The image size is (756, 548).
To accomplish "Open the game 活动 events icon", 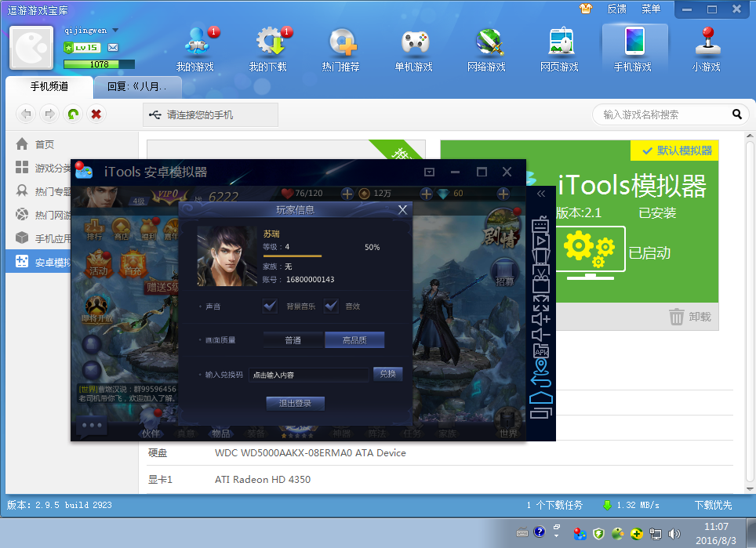I will point(98,263).
